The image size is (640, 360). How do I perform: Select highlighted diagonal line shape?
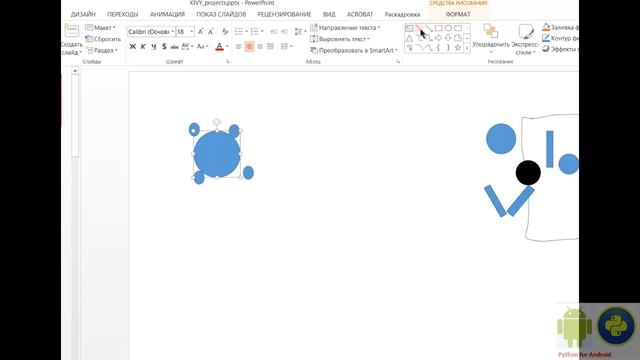(419, 28)
